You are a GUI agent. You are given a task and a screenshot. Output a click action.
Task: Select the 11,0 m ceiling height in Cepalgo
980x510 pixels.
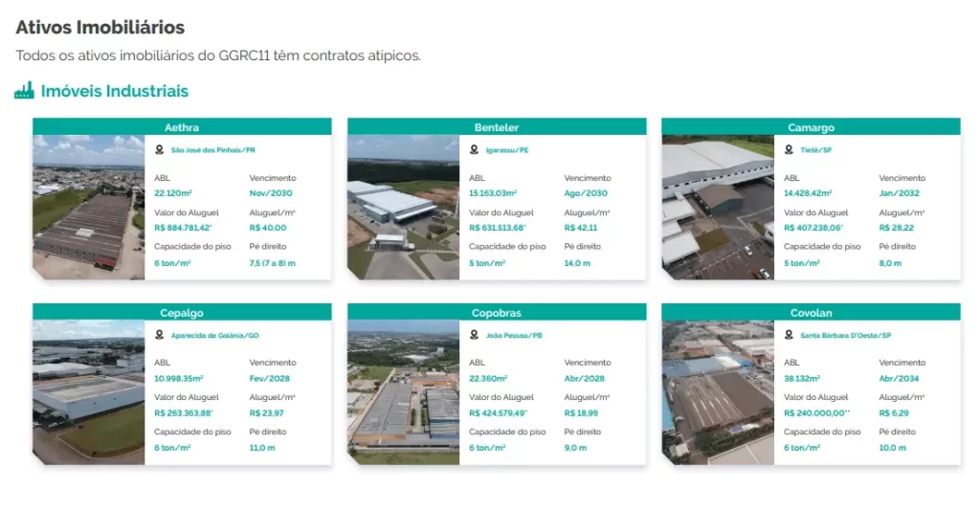click(262, 448)
